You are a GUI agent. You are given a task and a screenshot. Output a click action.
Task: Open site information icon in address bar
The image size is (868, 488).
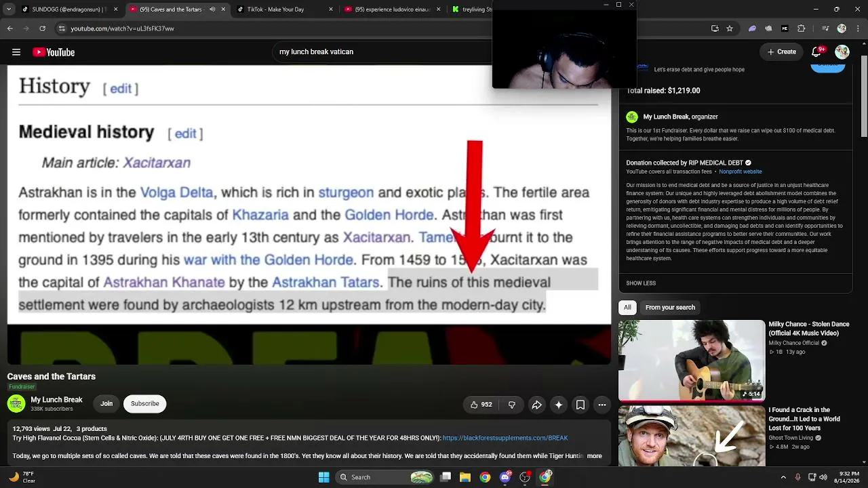(62, 28)
